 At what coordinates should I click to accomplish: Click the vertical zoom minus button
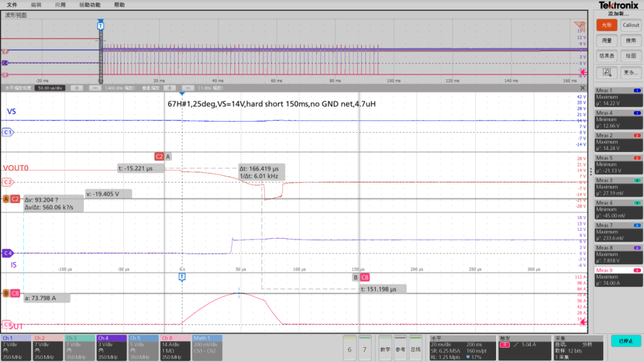click(188, 88)
